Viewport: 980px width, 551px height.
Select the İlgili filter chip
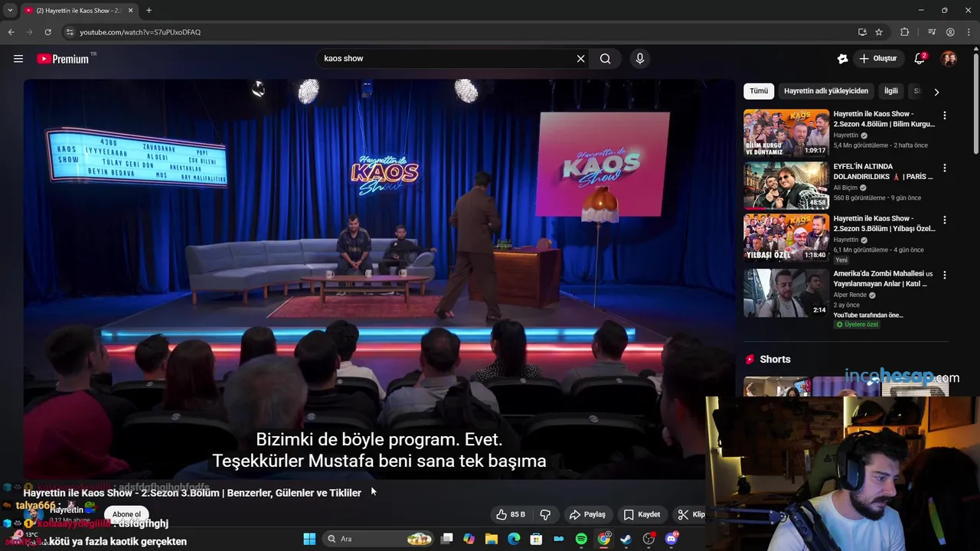(891, 91)
